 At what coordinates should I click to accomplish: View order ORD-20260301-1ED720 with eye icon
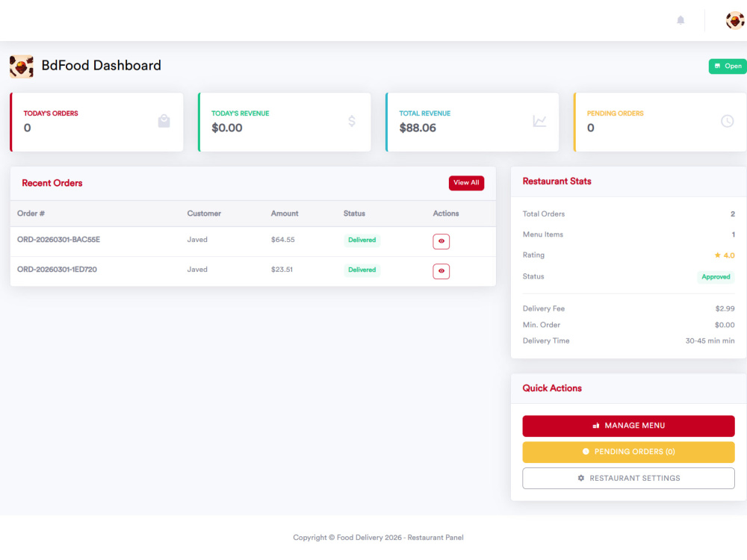(x=441, y=271)
